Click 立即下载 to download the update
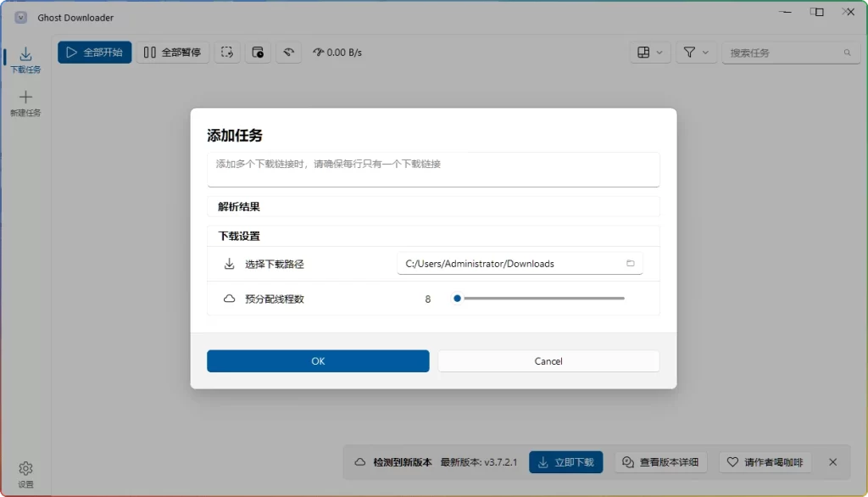The width and height of the screenshot is (868, 497). pos(565,461)
